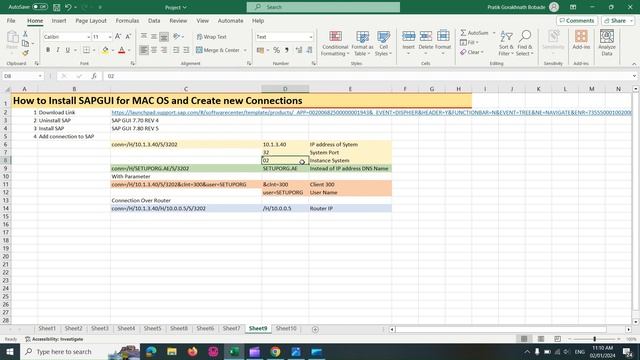Screen dimensions: 640x360
Task: Apply Comma Style
Action: [287, 50]
